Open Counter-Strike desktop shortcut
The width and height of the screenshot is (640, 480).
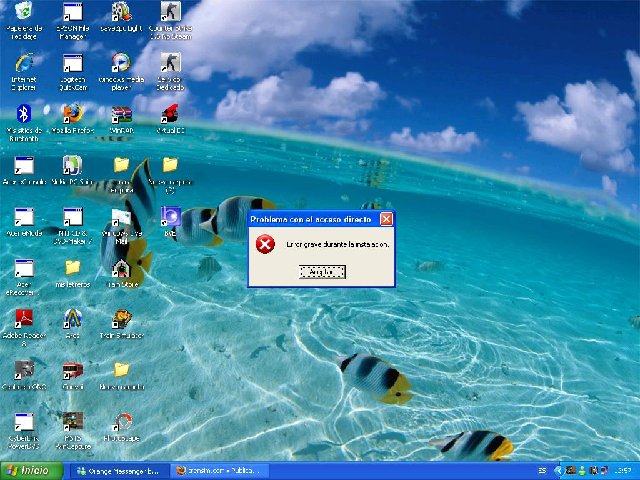click(x=170, y=13)
